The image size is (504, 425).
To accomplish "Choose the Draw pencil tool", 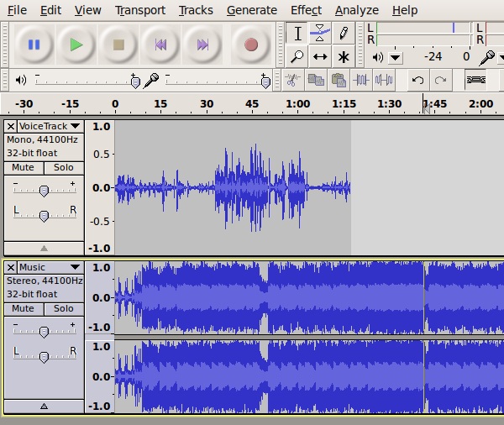I will 343,34.
